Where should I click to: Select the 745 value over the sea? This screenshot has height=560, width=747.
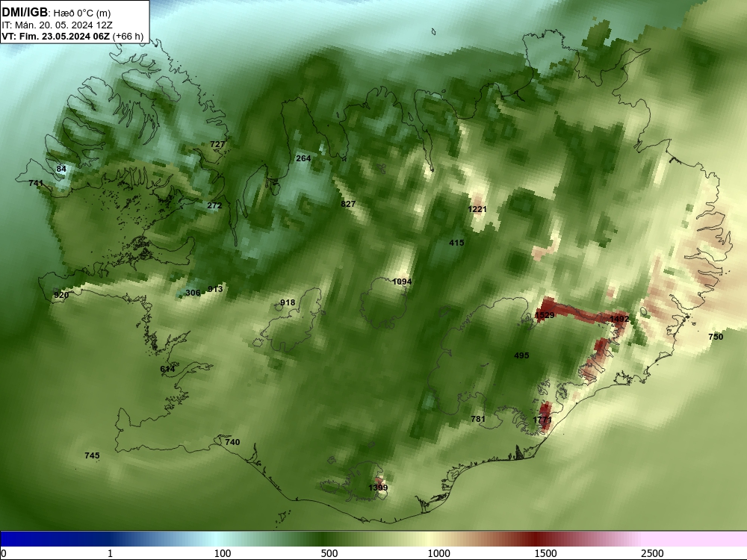coord(92,455)
